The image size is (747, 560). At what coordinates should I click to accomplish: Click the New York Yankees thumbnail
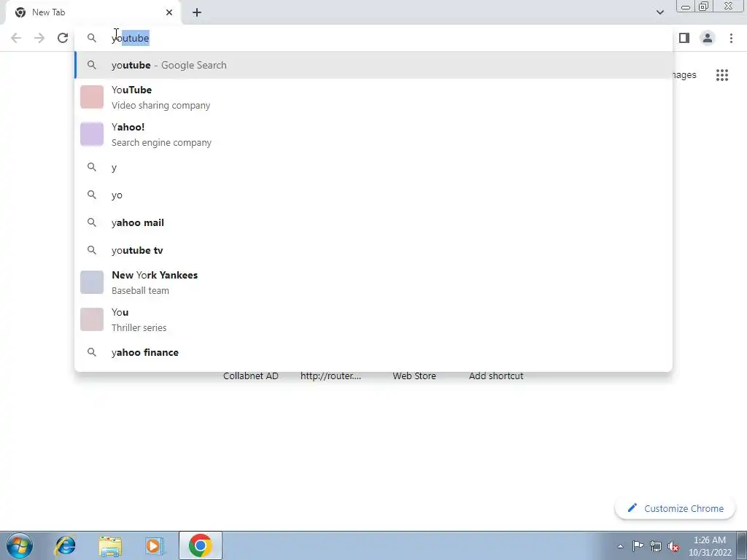[92, 282]
